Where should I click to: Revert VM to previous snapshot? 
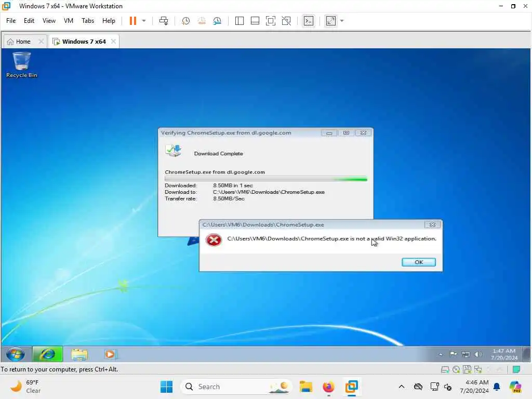(202, 21)
